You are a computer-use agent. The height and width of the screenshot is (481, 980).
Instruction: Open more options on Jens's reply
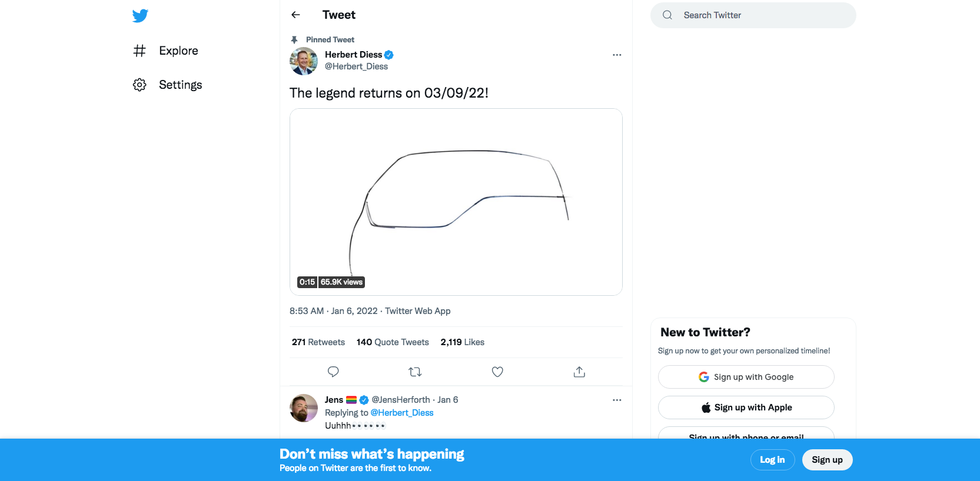pos(617,400)
